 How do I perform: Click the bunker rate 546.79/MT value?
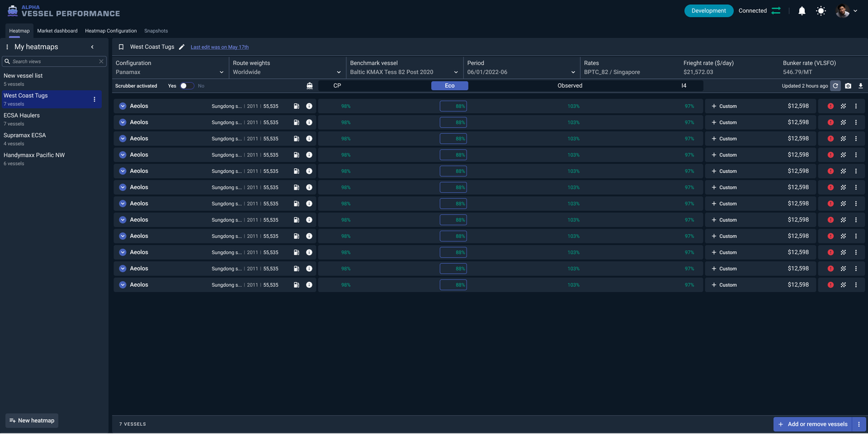coord(797,72)
